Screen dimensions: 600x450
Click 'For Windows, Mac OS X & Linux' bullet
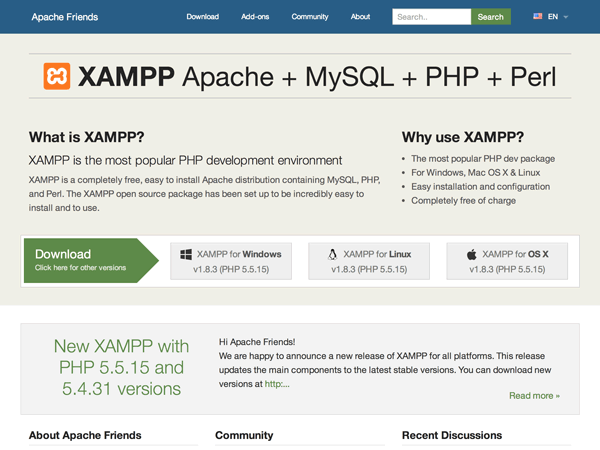(476, 173)
